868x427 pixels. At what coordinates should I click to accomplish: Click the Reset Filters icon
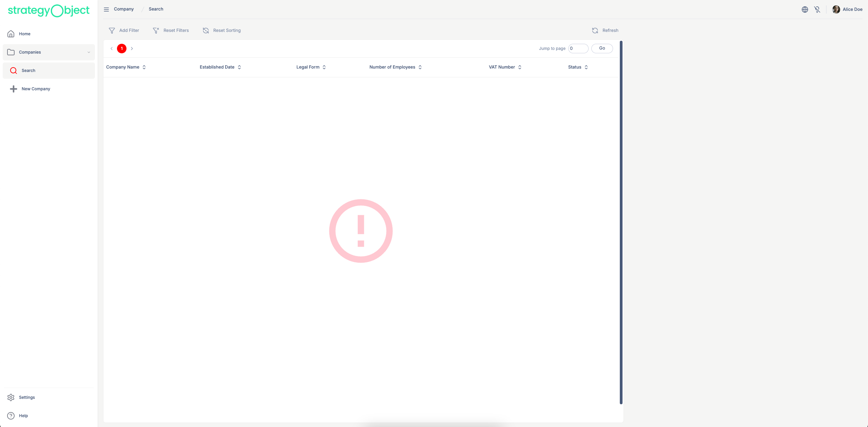point(156,31)
